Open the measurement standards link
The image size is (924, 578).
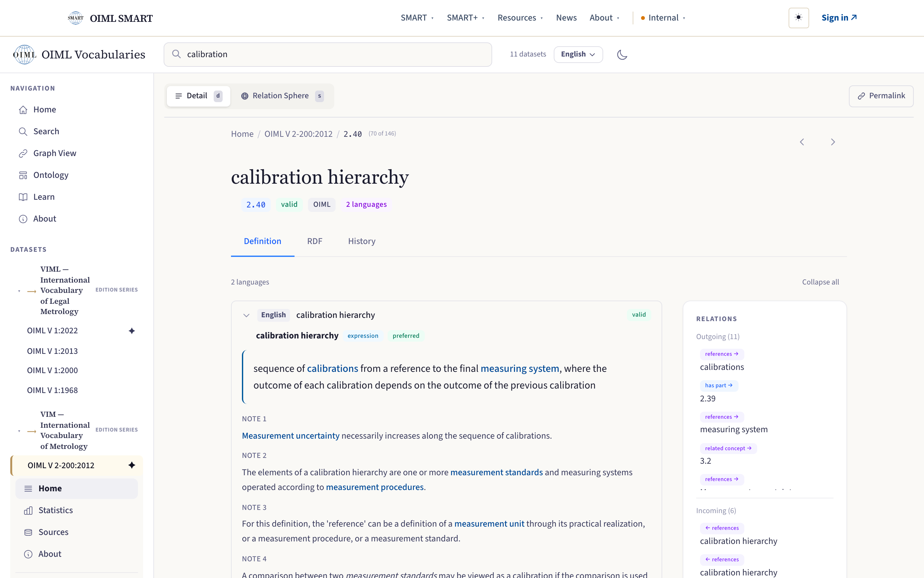coord(496,472)
